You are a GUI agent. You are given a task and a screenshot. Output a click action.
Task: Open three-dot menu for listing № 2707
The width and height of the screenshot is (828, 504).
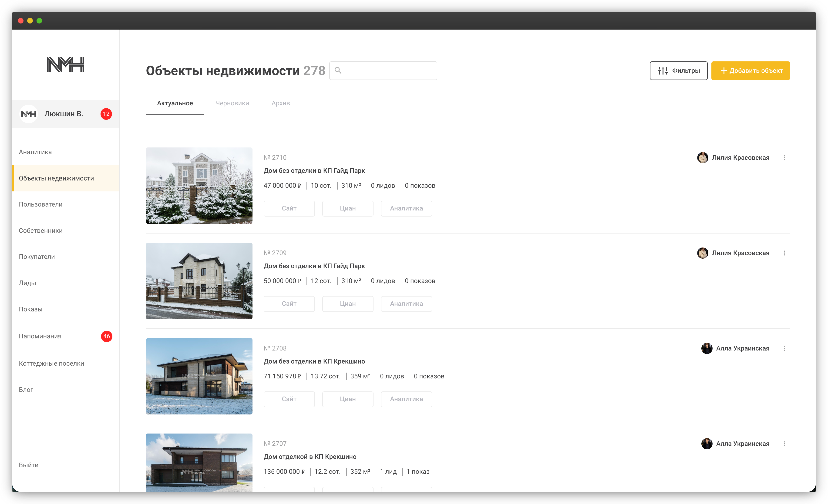(784, 444)
